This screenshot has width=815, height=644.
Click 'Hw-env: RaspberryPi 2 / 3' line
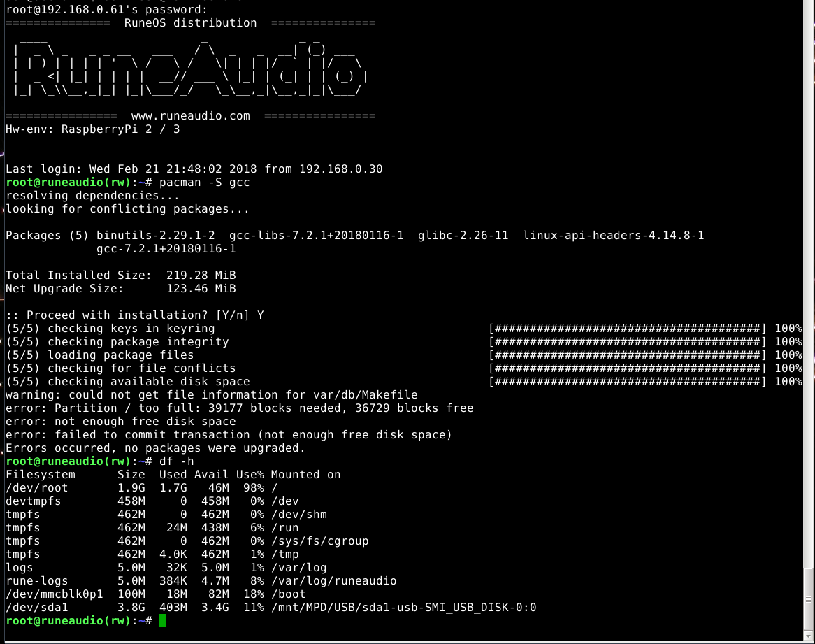coord(92,129)
